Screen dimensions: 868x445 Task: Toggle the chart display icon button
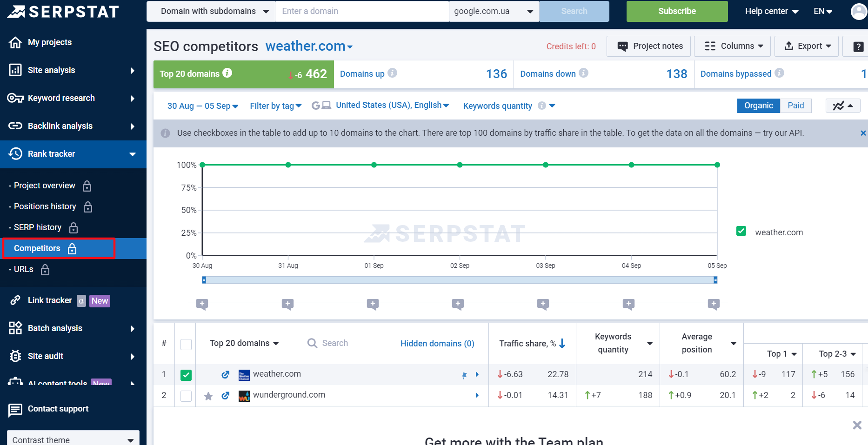click(x=843, y=106)
